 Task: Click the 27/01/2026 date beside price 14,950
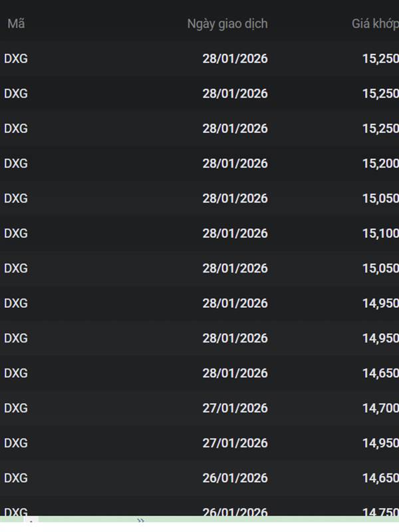(x=235, y=443)
